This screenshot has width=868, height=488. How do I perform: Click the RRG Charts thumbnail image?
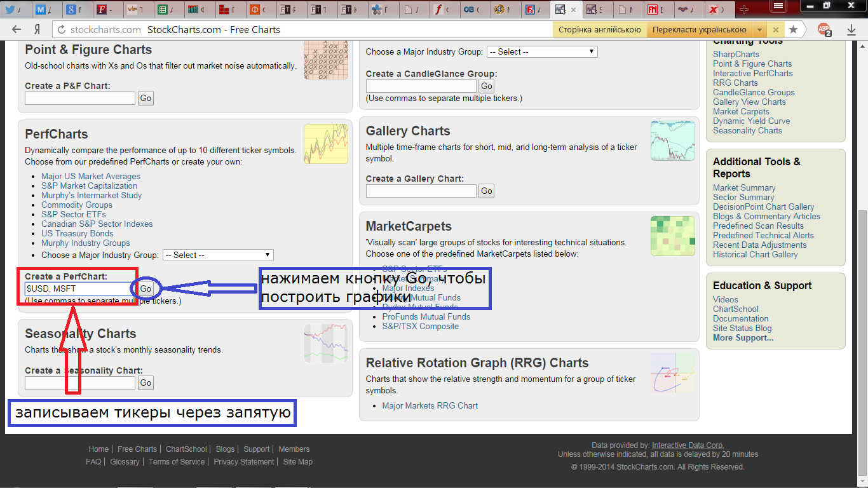click(673, 373)
